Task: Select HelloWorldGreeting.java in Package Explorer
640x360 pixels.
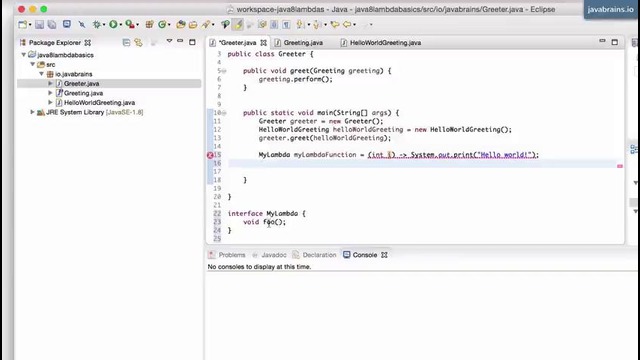Action: pyautogui.click(x=99, y=102)
